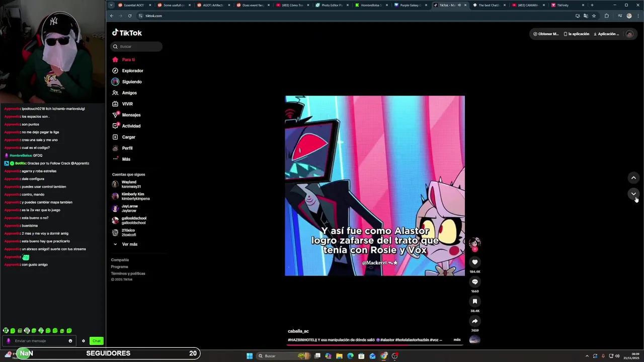Switch to Purple Galaxy browser tab

[410, 5]
